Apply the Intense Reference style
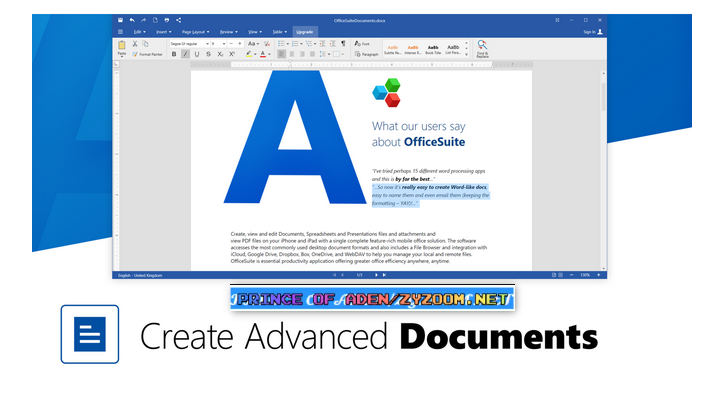Viewport: 709px width, 394px height. tap(413, 49)
